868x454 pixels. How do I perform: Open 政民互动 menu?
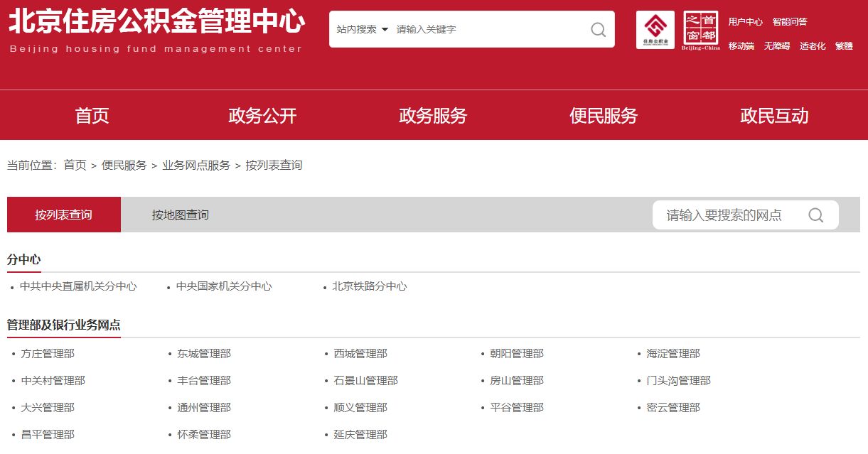774,116
